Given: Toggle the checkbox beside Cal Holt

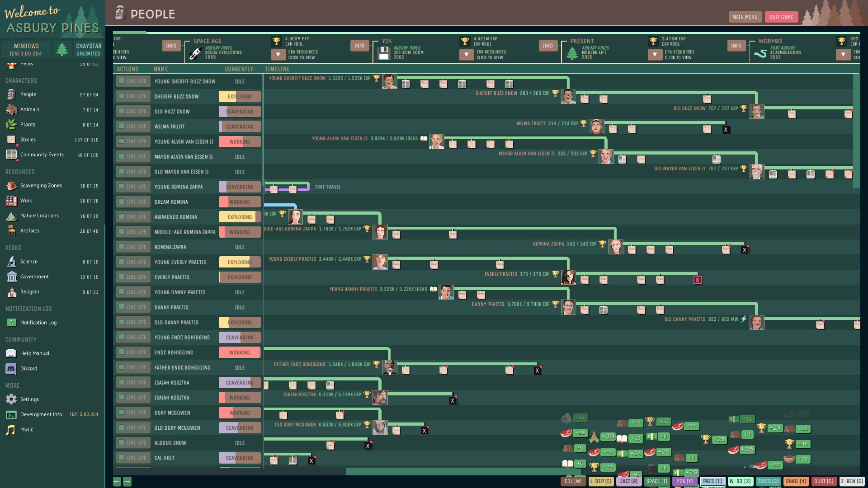Looking at the screenshot, I should tap(121, 458).
